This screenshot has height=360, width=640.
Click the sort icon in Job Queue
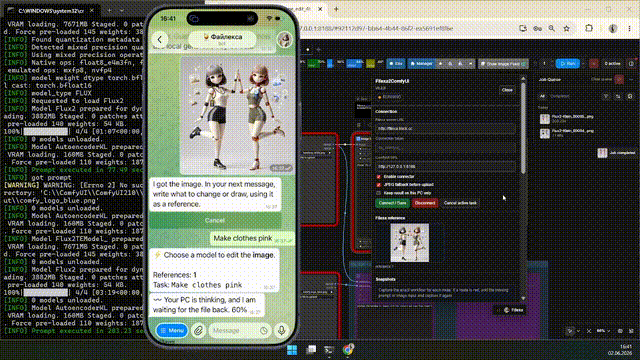pyautogui.click(x=618, y=96)
